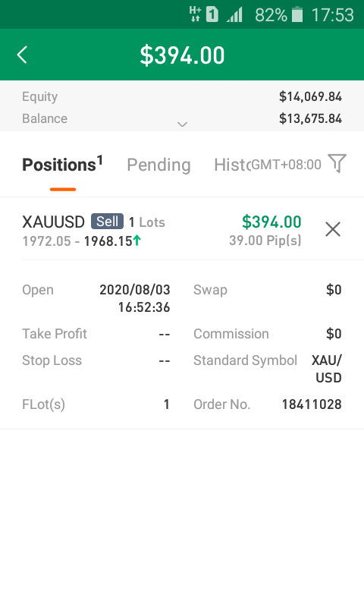Image resolution: width=364 pixels, height=607 pixels.
Task: Tap the SIM card 1 icon
Action: (212, 14)
